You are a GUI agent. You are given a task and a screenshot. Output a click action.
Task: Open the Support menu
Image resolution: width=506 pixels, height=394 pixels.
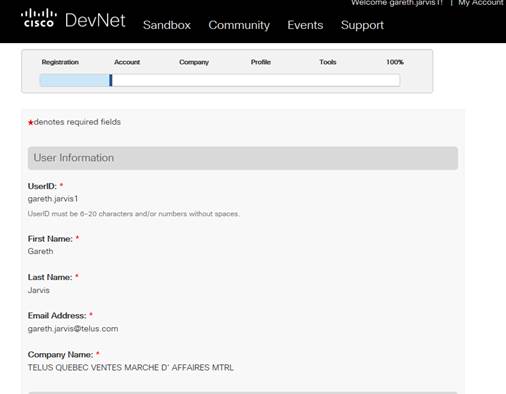point(362,25)
